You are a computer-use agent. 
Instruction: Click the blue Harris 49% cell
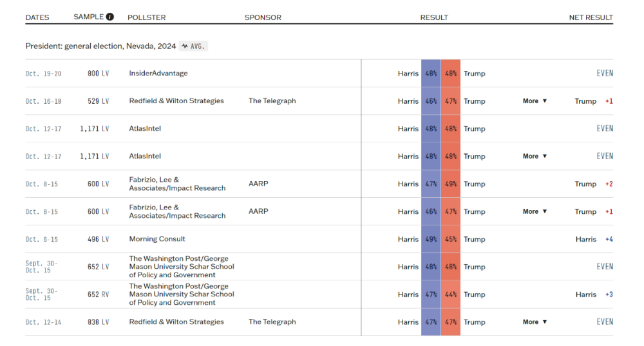coord(431,239)
